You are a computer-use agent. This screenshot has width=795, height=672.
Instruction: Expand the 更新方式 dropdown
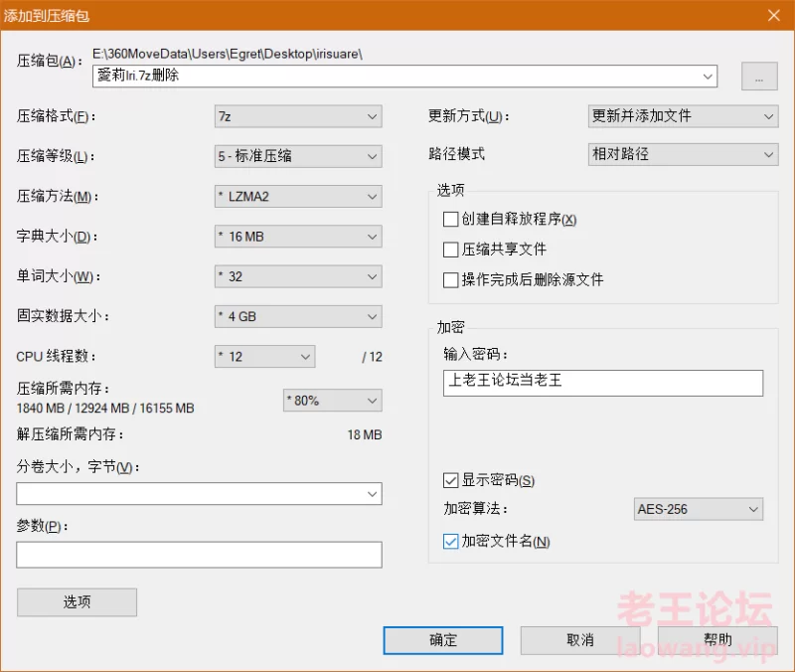tap(683, 116)
